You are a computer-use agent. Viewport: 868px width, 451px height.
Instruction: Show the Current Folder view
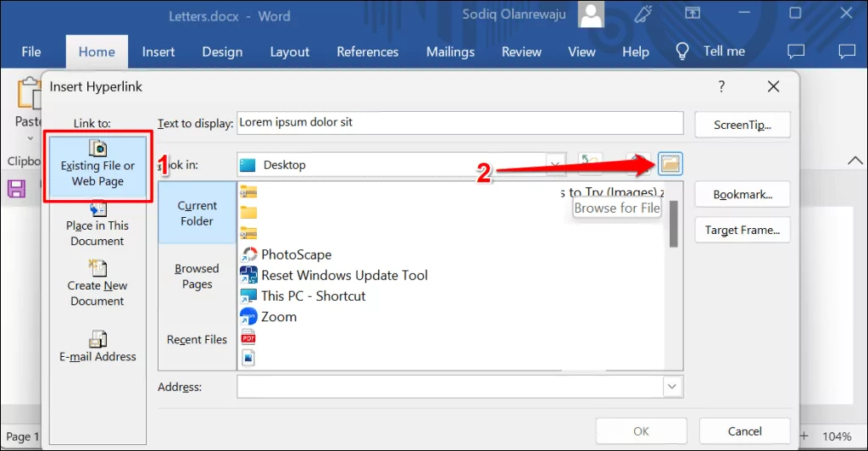(x=197, y=213)
